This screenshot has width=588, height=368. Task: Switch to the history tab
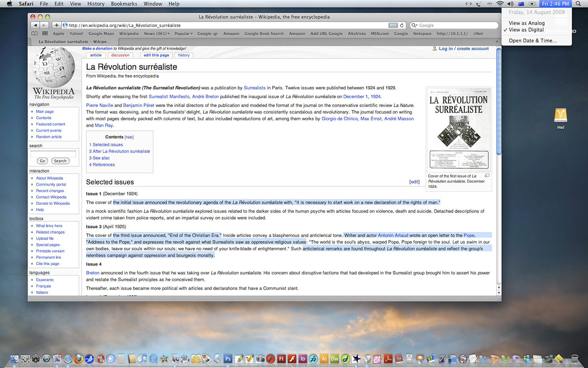click(x=184, y=55)
